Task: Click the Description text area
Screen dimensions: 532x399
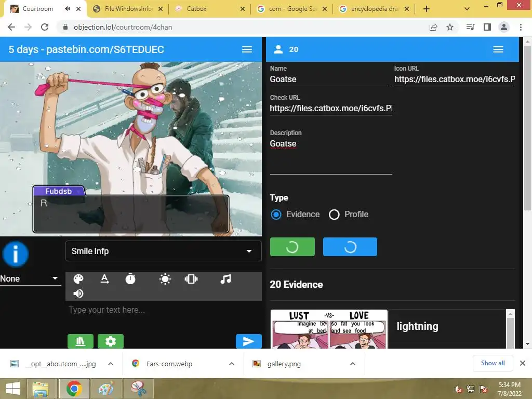Action: (331, 156)
